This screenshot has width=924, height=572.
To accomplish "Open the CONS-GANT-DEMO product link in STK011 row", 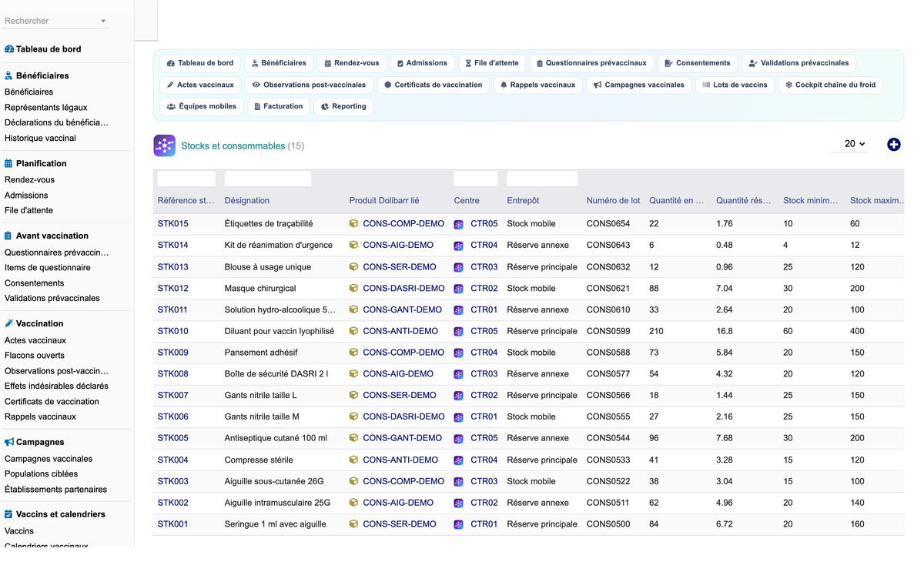I will point(402,309).
